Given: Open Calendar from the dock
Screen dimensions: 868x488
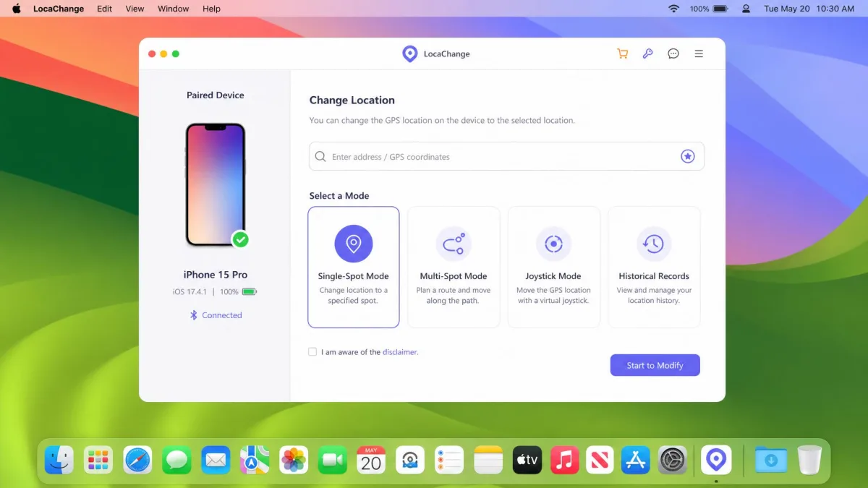Looking at the screenshot, I should pyautogui.click(x=371, y=460).
